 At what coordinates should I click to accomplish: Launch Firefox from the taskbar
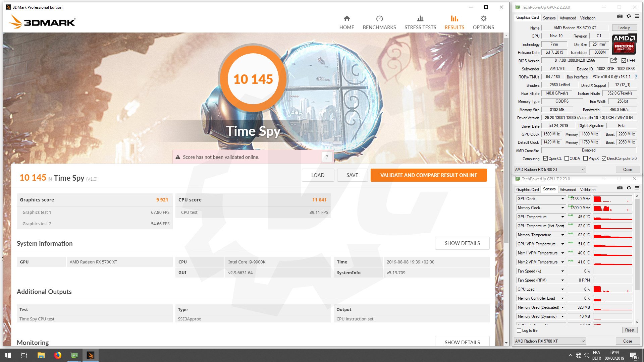(x=58, y=355)
